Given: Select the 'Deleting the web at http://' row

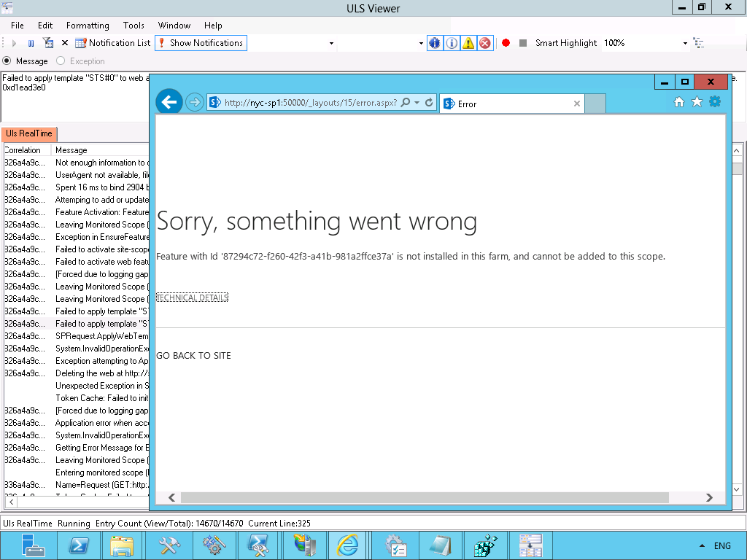Looking at the screenshot, I should pyautogui.click(x=76, y=373).
